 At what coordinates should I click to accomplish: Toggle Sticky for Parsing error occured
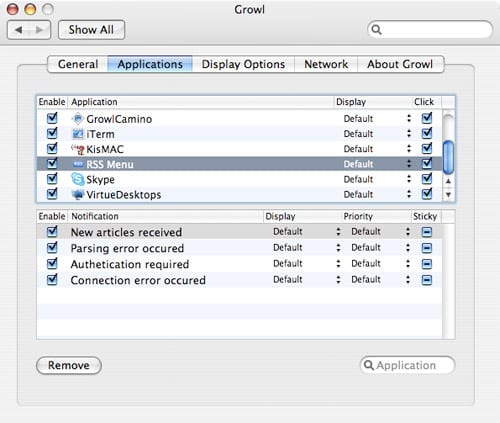(427, 248)
